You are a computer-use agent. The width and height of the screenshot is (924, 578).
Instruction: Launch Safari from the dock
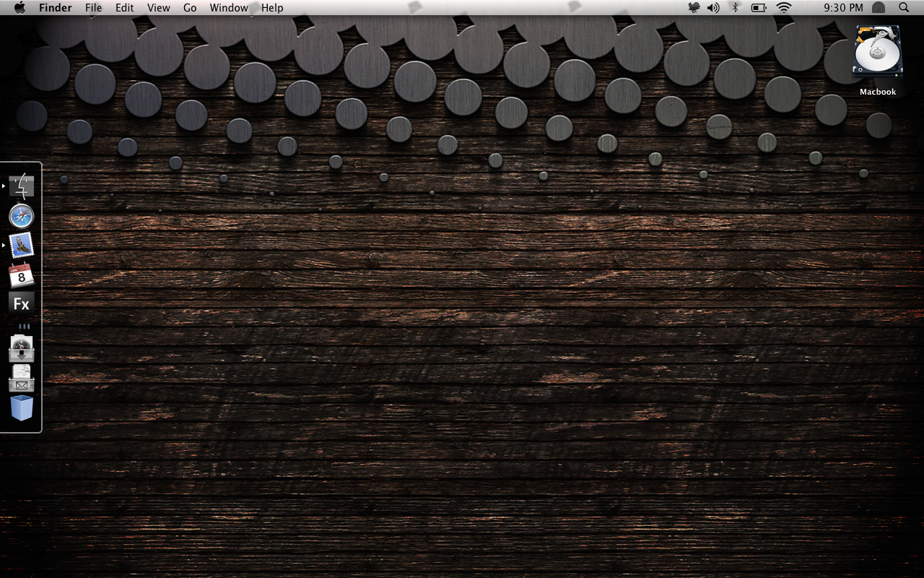[22, 216]
